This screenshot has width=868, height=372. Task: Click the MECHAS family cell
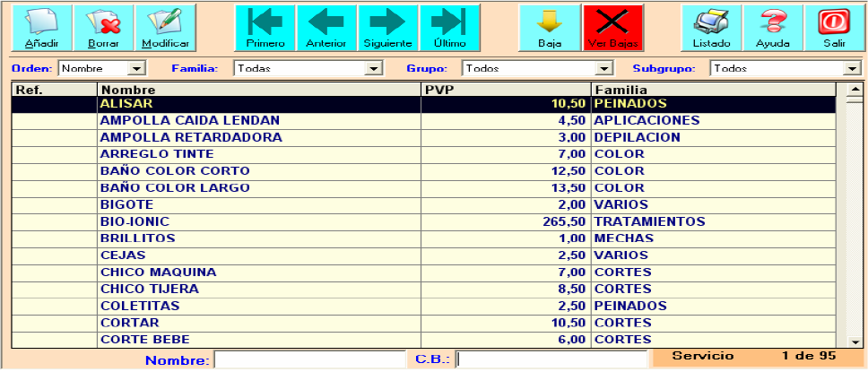tap(714, 238)
